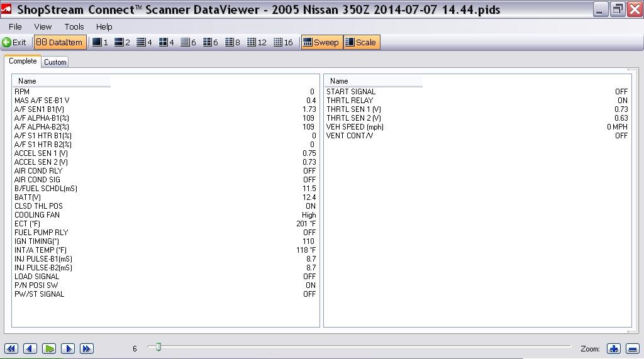The image size is (644, 359).
Task: Select the 12 graph layout
Action: coord(257,42)
